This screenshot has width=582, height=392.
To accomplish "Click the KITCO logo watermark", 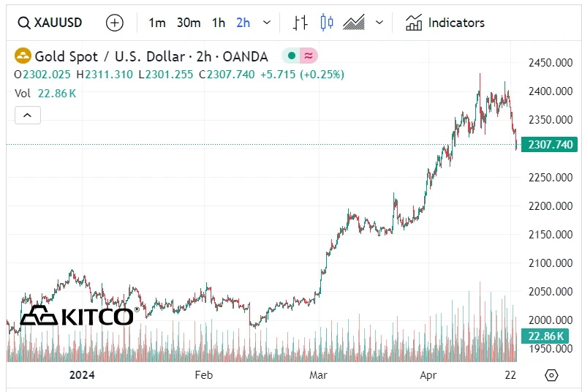I will pyautogui.click(x=78, y=316).
